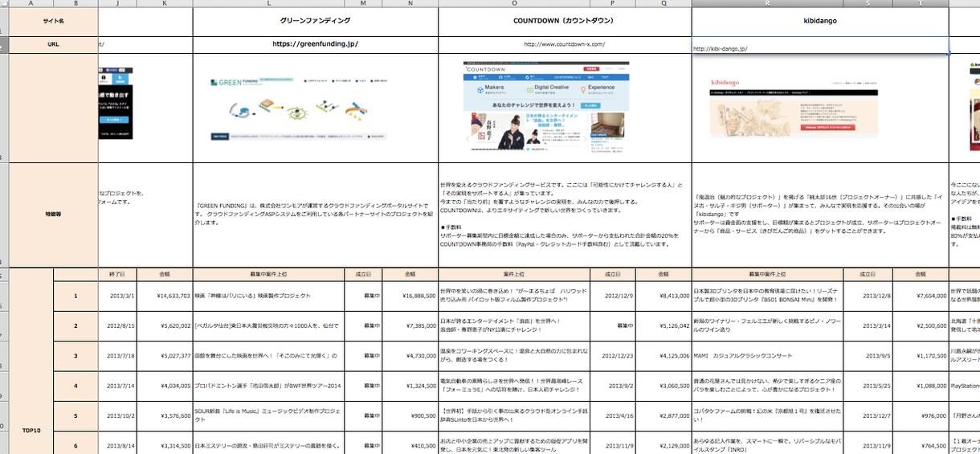This screenshot has height=454, width=980.
Task: Click the 2012/12/9 date cell
Action: pos(613,296)
